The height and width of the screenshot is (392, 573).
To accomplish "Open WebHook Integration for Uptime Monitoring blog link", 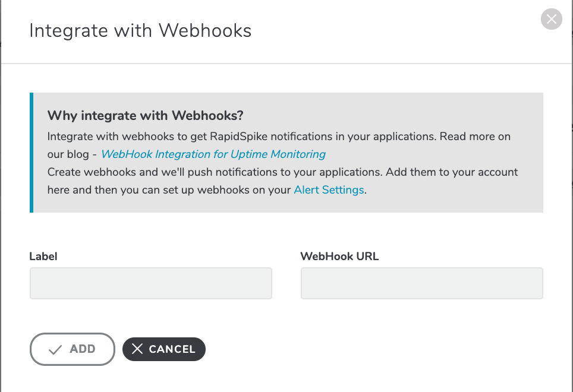I will [x=213, y=154].
